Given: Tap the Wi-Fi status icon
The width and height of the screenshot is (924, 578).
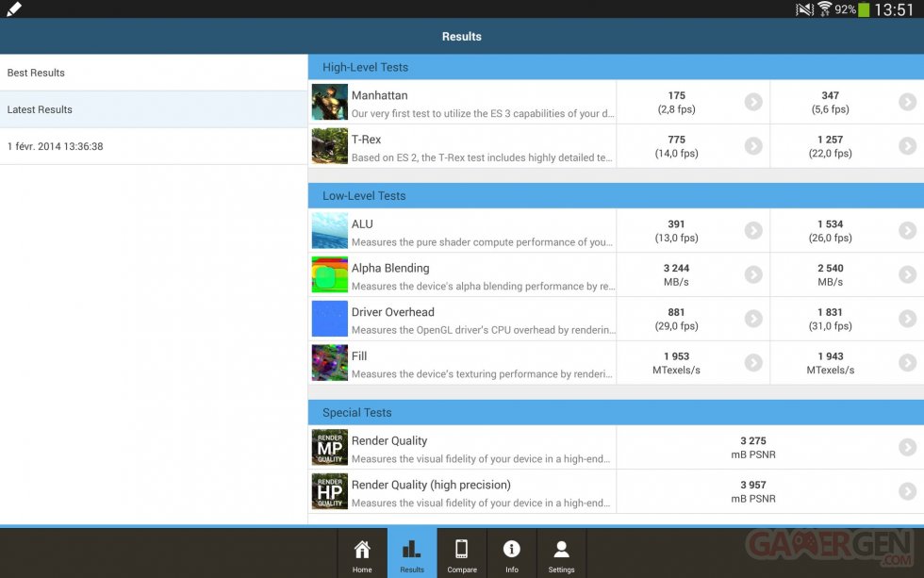Looking at the screenshot, I should (x=824, y=9).
